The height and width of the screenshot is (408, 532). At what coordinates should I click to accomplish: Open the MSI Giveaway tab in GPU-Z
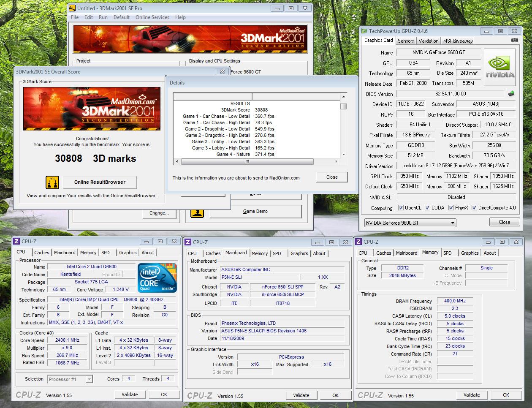[x=458, y=41]
